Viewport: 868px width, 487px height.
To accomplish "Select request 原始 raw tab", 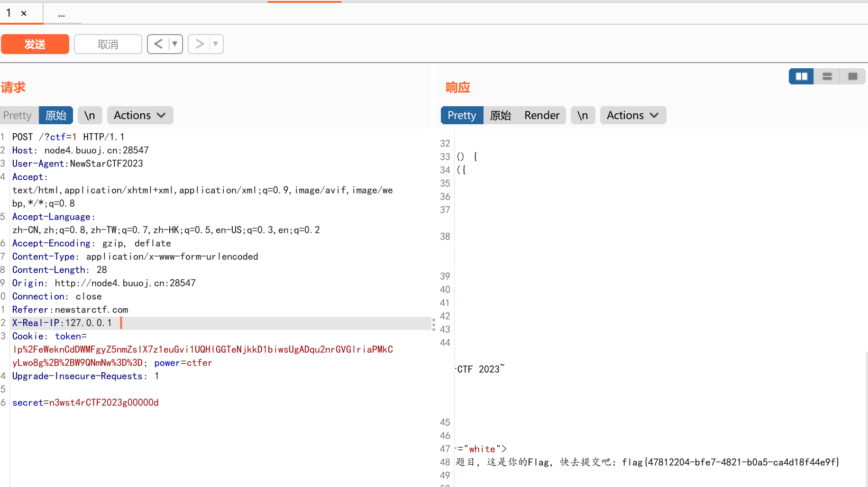I will click(56, 115).
